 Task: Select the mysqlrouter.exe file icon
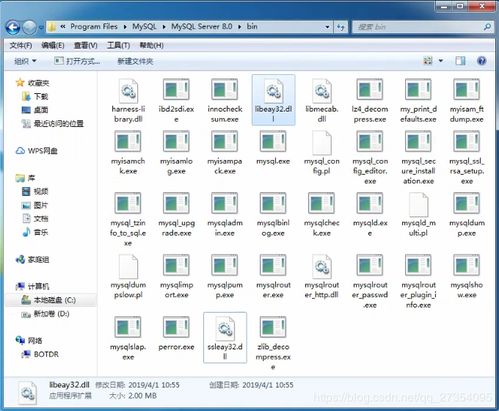point(273,265)
